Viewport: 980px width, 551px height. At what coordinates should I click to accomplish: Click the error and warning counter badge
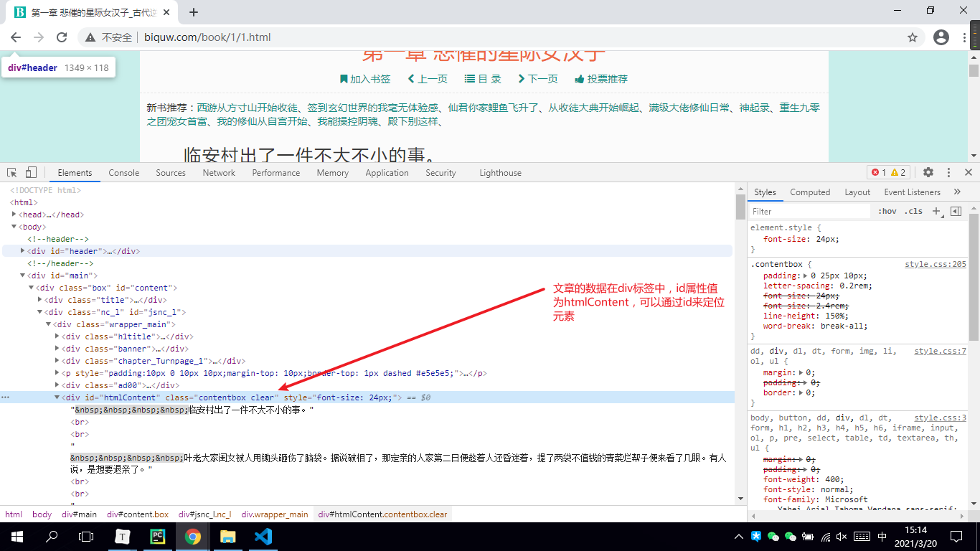(x=889, y=172)
